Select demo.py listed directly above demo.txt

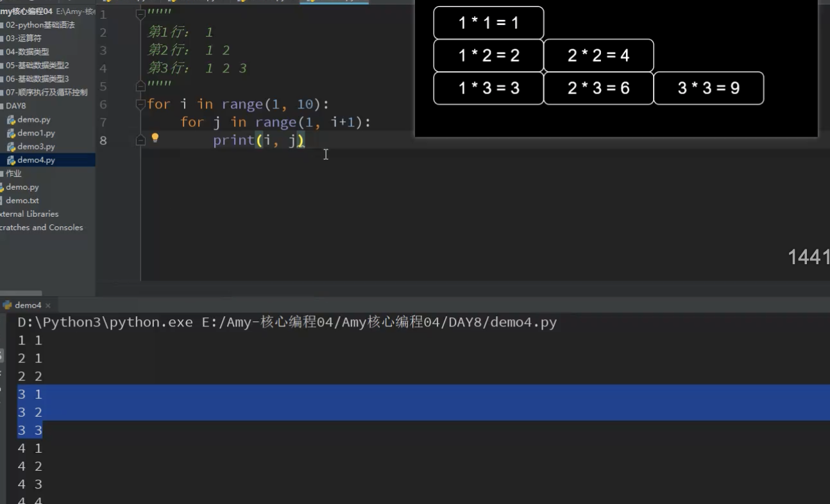[x=22, y=187]
